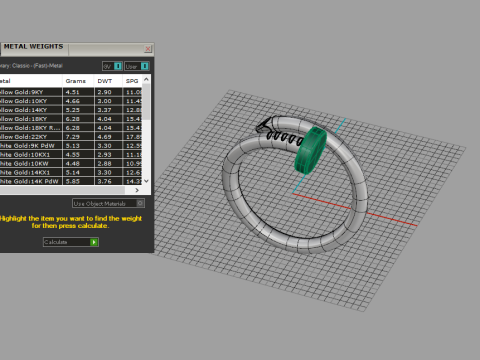
Task: Click the SPG column header
Action: (x=132, y=81)
